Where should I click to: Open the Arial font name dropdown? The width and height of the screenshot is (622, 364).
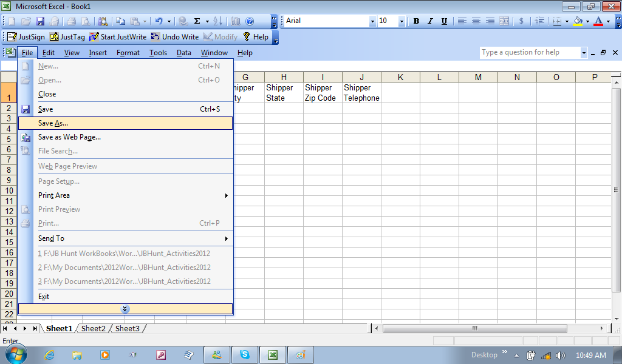[x=372, y=21]
